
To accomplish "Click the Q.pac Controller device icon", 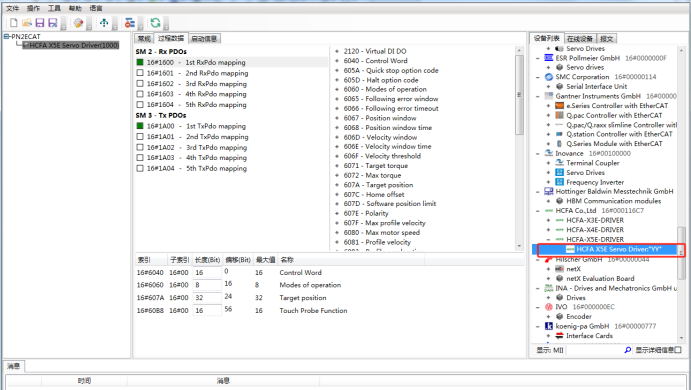I will click(x=559, y=115).
